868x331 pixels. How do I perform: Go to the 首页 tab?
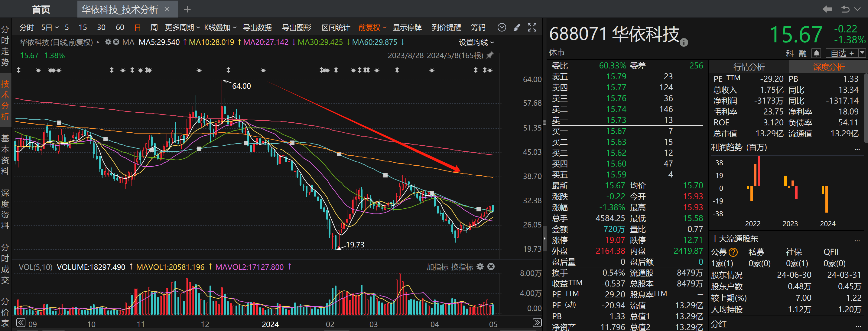tap(41, 9)
